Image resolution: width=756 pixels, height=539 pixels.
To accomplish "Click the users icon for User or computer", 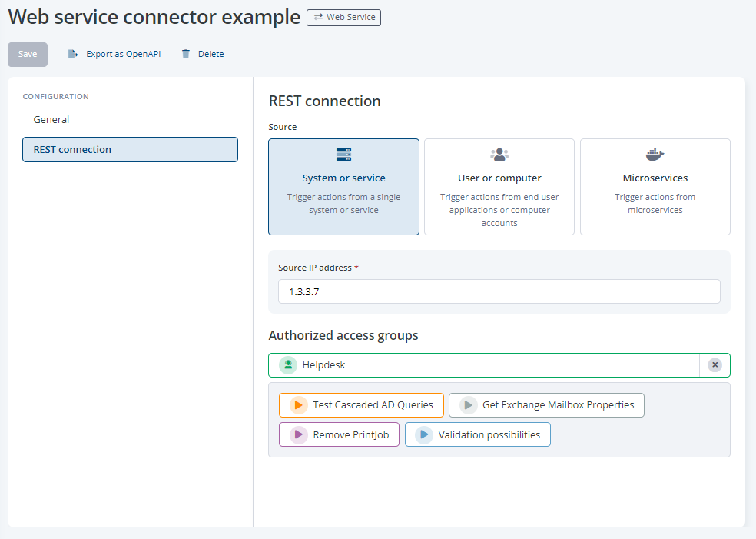I will [499, 155].
